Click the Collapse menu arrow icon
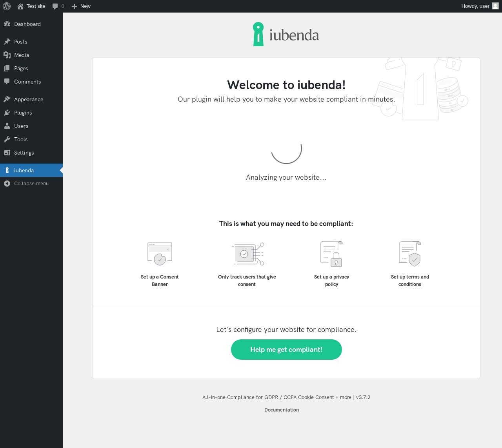Image resolution: width=502 pixels, height=448 pixels. [x=7, y=184]
